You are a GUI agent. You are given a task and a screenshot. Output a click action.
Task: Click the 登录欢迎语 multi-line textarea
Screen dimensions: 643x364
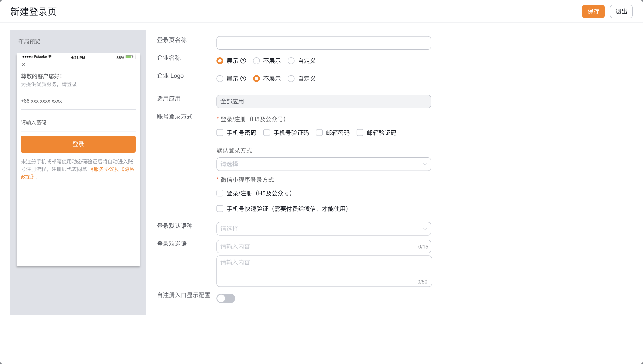(x=324, y=271)
